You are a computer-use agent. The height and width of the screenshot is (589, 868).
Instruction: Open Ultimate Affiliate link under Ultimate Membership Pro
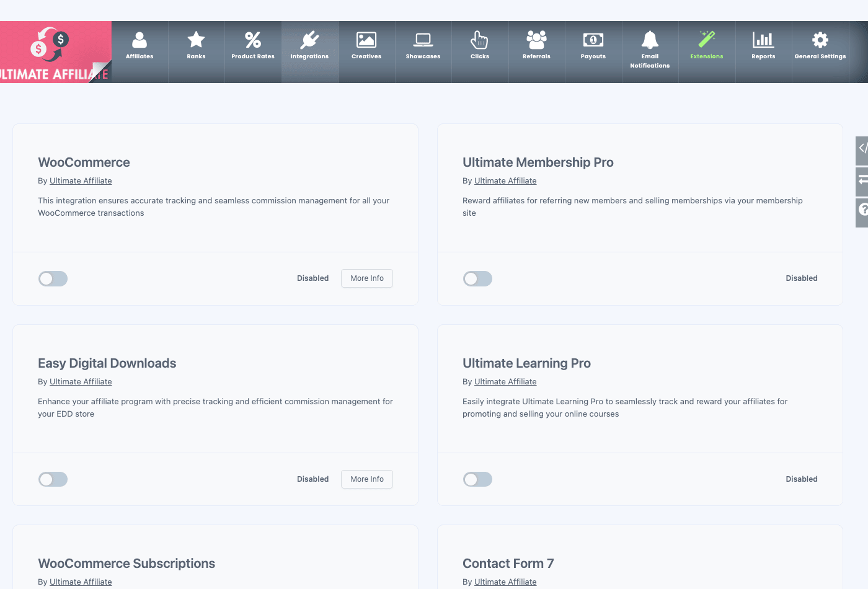(x=505, y=181)
